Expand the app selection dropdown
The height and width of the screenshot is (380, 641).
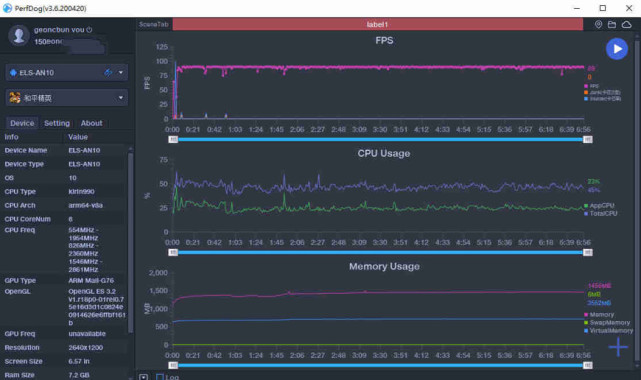click(x=121, y=98)
